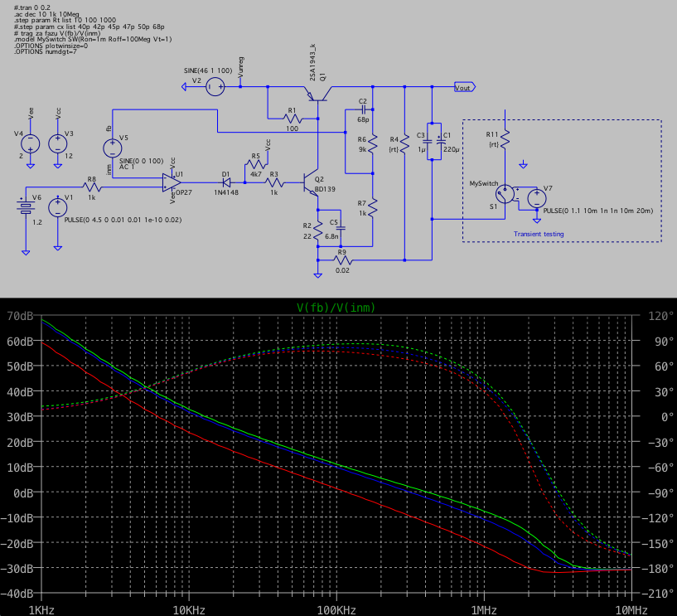Click the '.model MySwitch SW' directive

click(93, 39)
